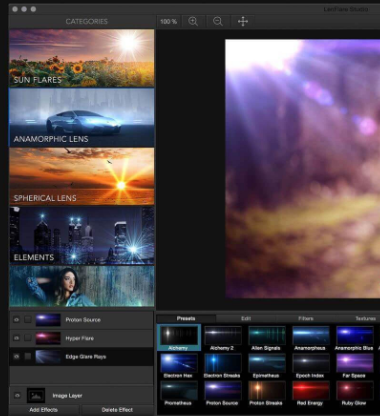This screenshot has height=416, width=380.
Task: Select the Proton Source layer thumbnail
Action: (48, 320)
